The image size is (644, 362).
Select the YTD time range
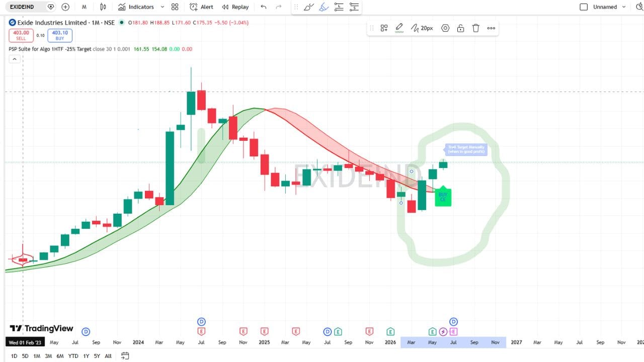click(73, 356)
